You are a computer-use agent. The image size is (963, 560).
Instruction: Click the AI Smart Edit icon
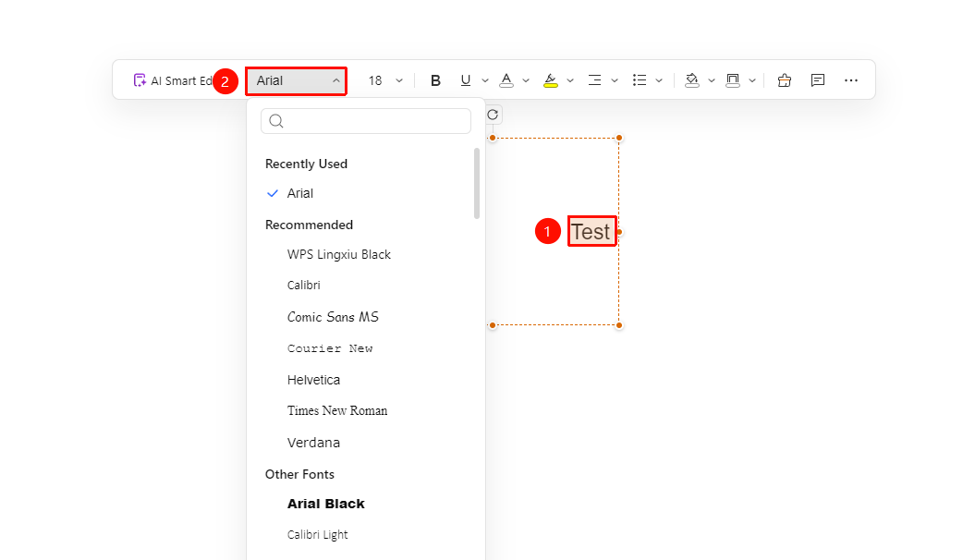click(x=140, y=80)
